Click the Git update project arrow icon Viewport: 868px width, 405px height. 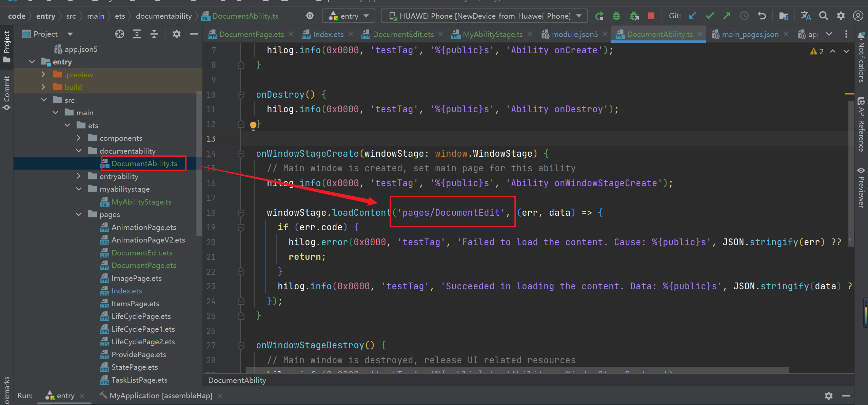click(x=692, y=16)
